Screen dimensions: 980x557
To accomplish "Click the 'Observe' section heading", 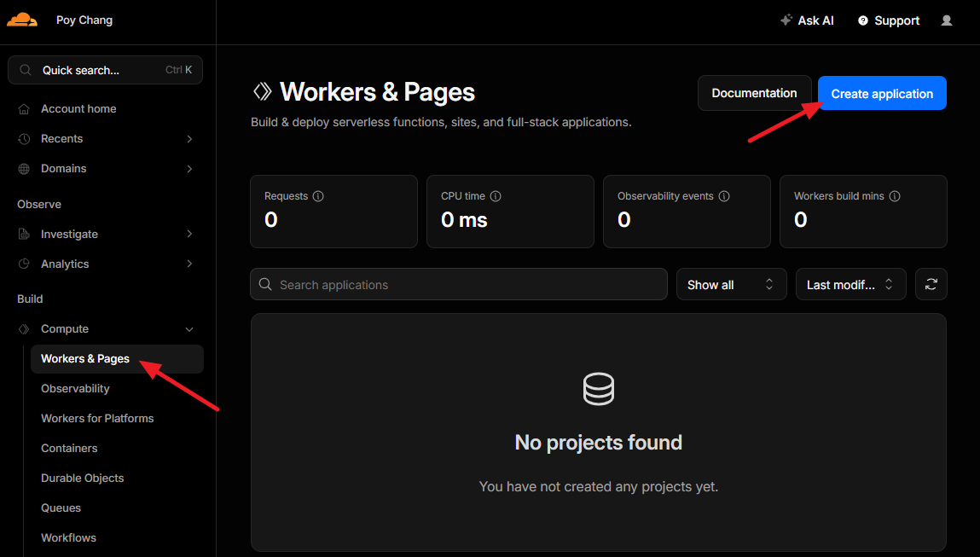I will point(39,205).
